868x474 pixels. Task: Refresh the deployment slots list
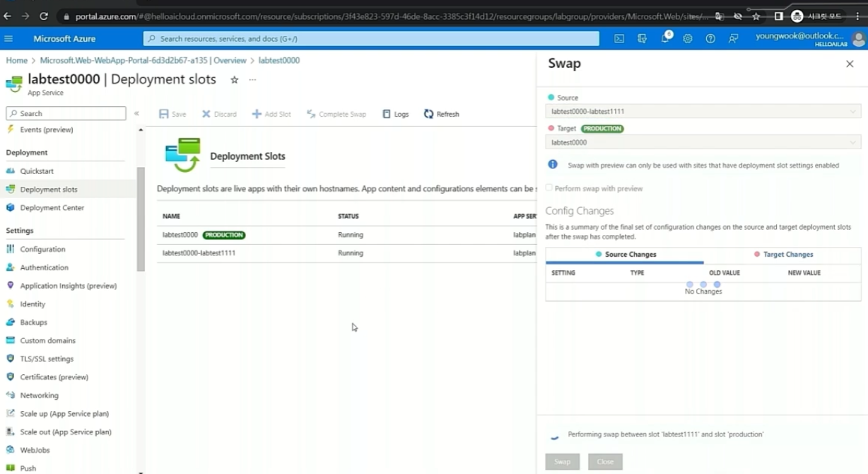coord(441,114)
